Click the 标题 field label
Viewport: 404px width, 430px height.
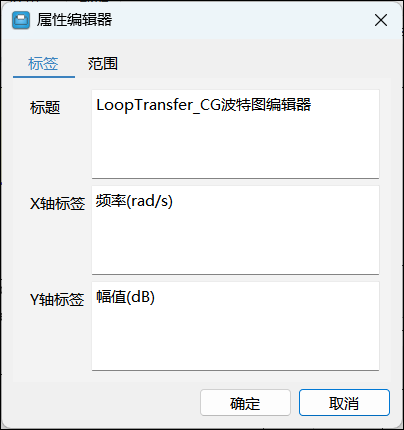[45, 108]
